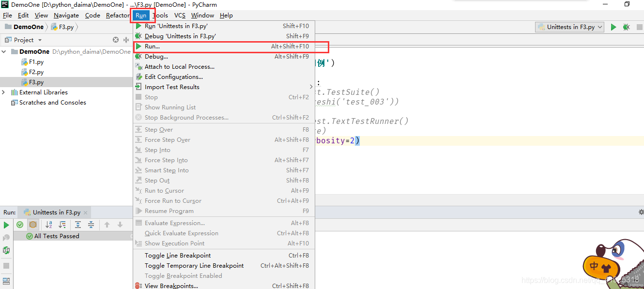
Task: Open the Tools menu
Action: [x=160, y=15]
